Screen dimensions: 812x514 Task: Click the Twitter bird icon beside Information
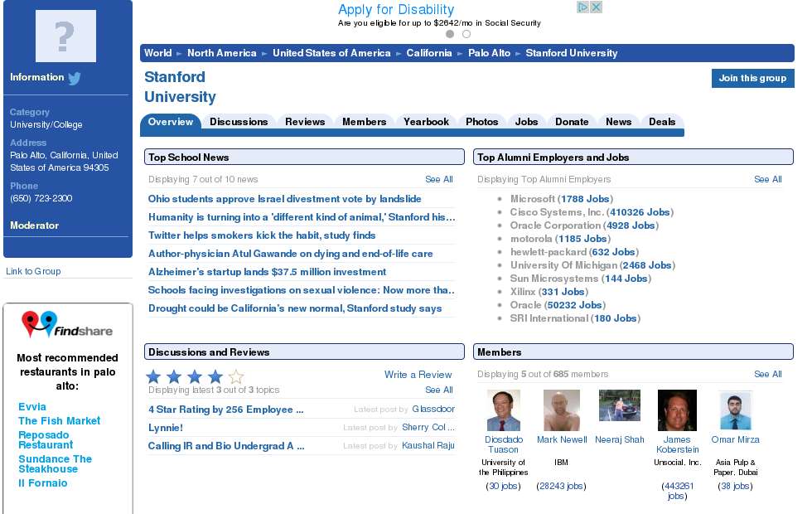[74, 78]
